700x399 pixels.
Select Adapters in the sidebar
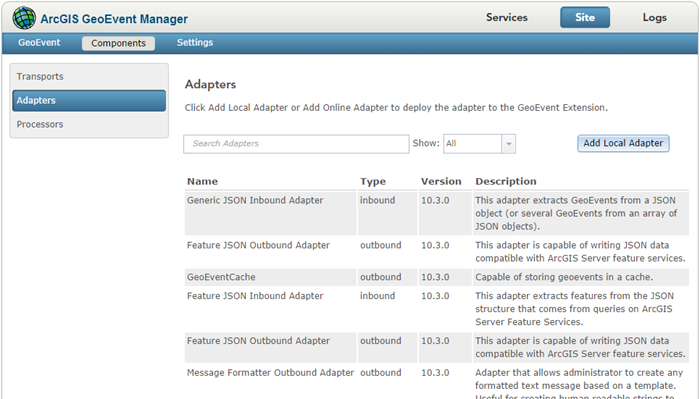[89, 100]
